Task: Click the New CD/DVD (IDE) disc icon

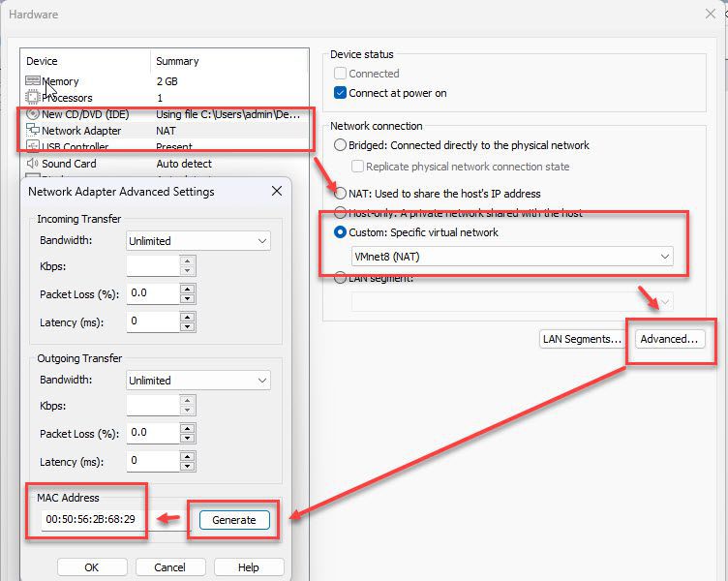Action: coord(33,114)
